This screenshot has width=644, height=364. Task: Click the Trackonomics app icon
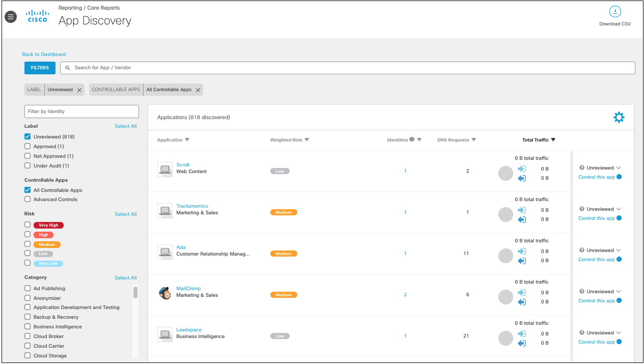click(x=165, y=211)
